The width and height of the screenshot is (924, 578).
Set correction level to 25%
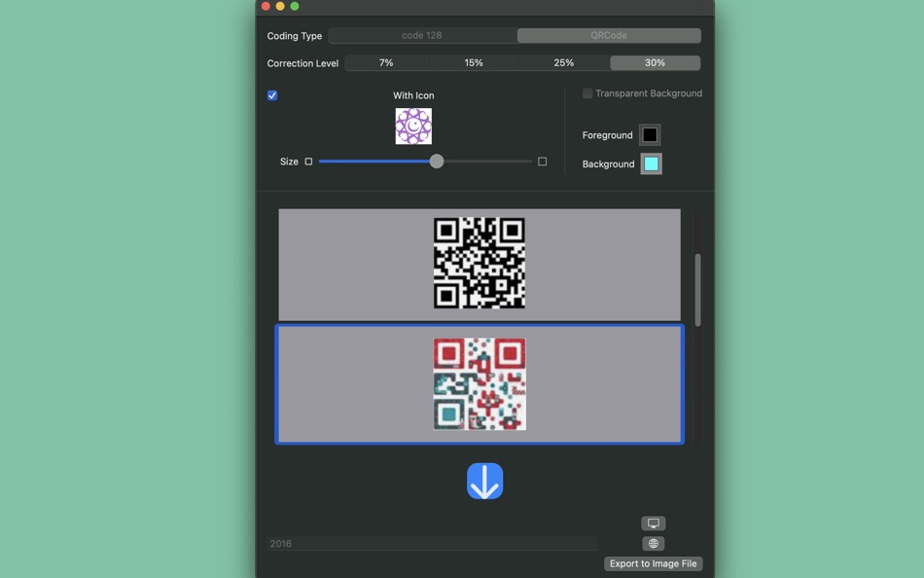pyautogui.click(x=564, y=62)
